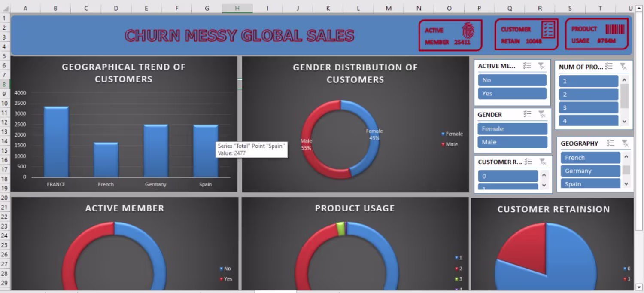This screenshot has height=293, width=644.
Task: Clear filter on the Active Member slicer
Action: click(x=541, y=66)
